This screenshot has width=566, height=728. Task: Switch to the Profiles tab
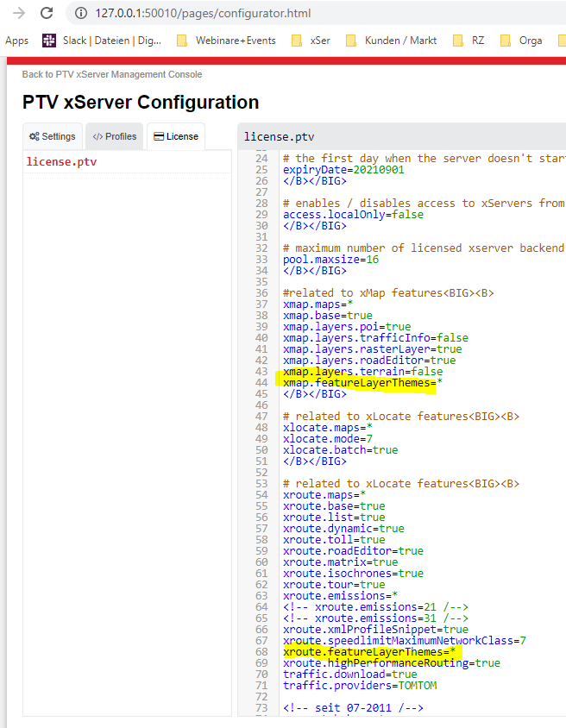click(114, 136)
